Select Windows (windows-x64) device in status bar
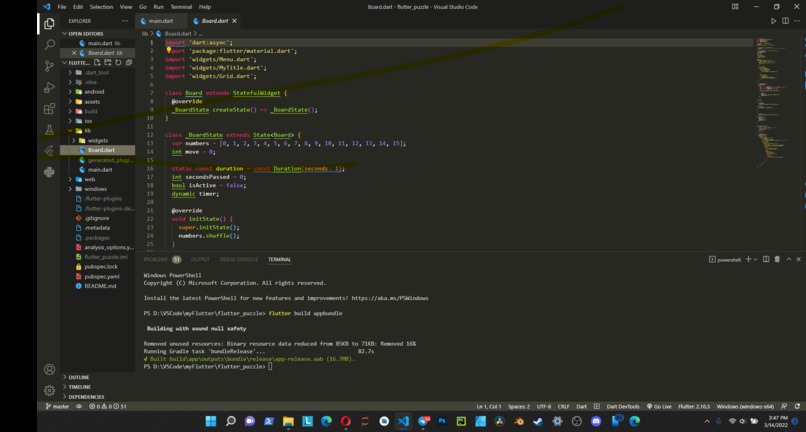The width and height of the screenshot is (806, 432). [x=745, y=406]
